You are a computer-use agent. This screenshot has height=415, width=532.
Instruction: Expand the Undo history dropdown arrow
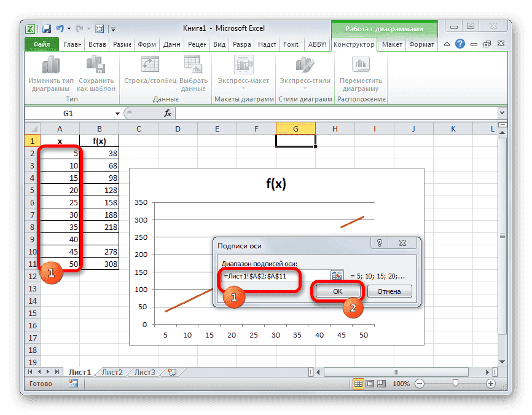coord(68,28)
